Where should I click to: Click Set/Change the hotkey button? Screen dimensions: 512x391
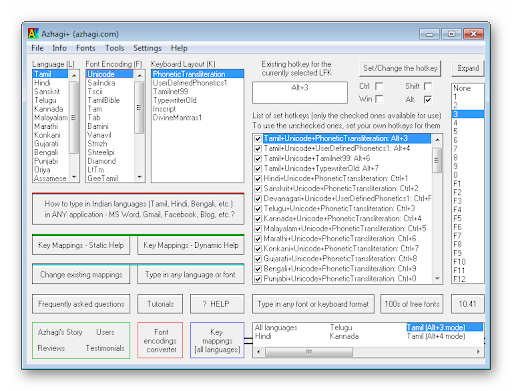pyautogui.click(x=400, y=68)
